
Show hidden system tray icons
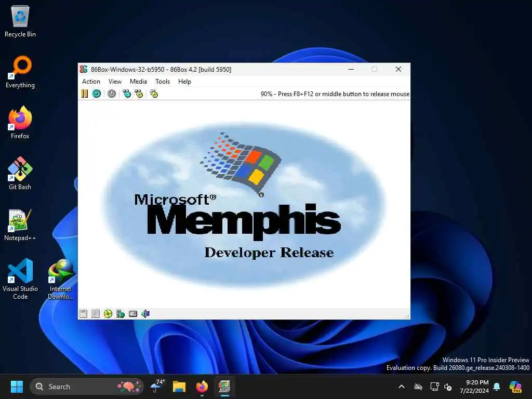click(402, 387)
